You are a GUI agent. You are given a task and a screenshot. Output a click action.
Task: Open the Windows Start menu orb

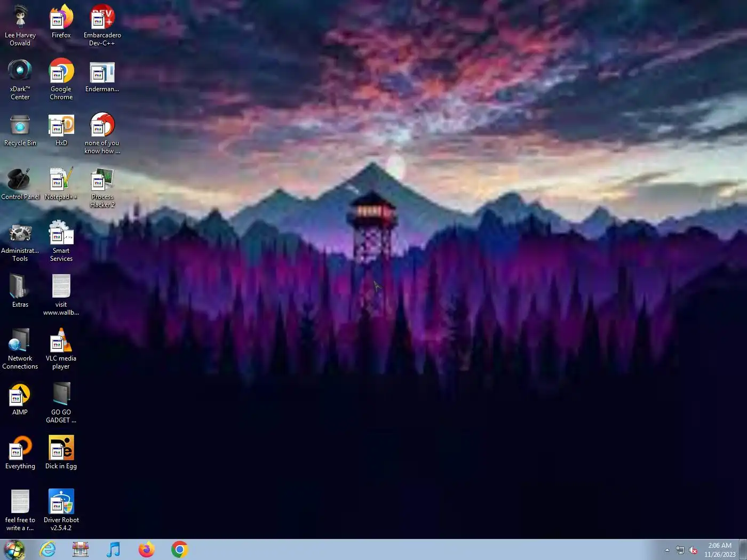coord(14,550)
